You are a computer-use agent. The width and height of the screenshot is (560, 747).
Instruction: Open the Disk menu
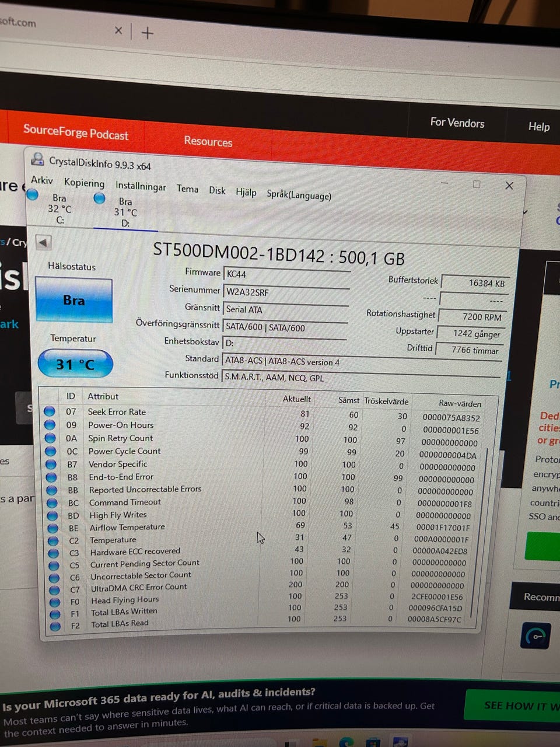tap(217, 191)
